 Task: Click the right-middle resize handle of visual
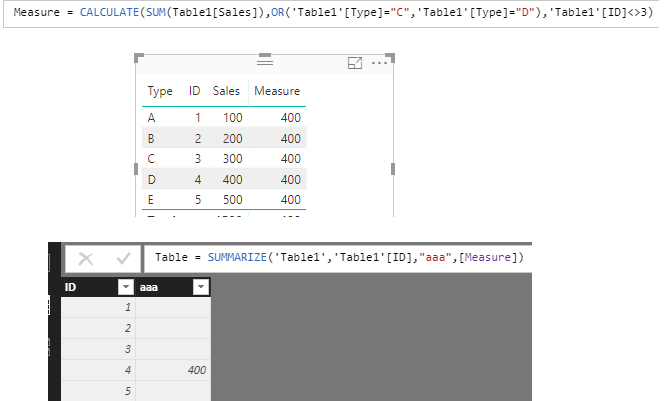(393, 169)
